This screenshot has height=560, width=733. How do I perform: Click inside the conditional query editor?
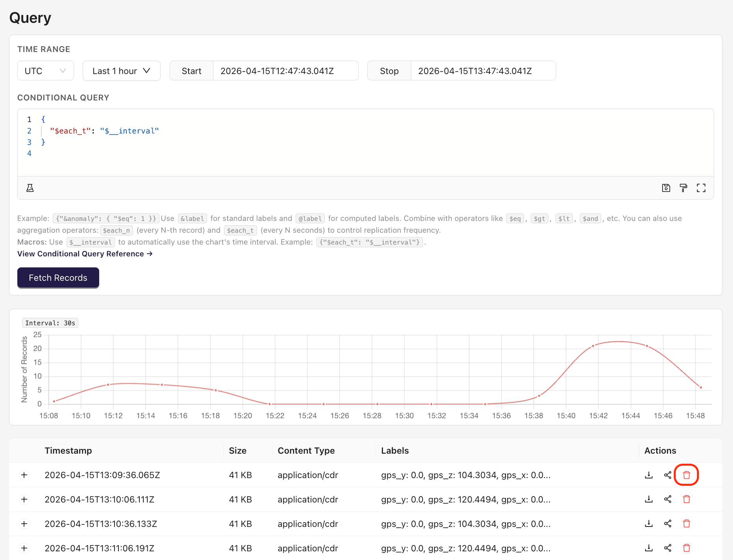(x=365, y=143)
